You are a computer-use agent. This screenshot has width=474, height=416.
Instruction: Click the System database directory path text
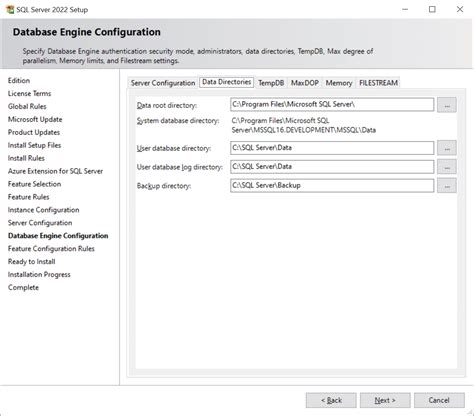pyautogui.click(x=304, y=125)
